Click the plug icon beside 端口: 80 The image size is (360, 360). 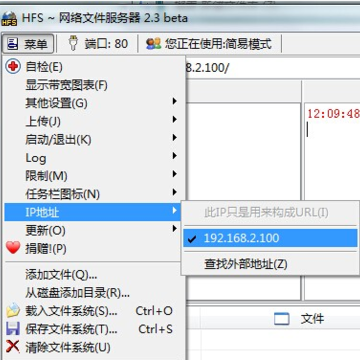73,43
